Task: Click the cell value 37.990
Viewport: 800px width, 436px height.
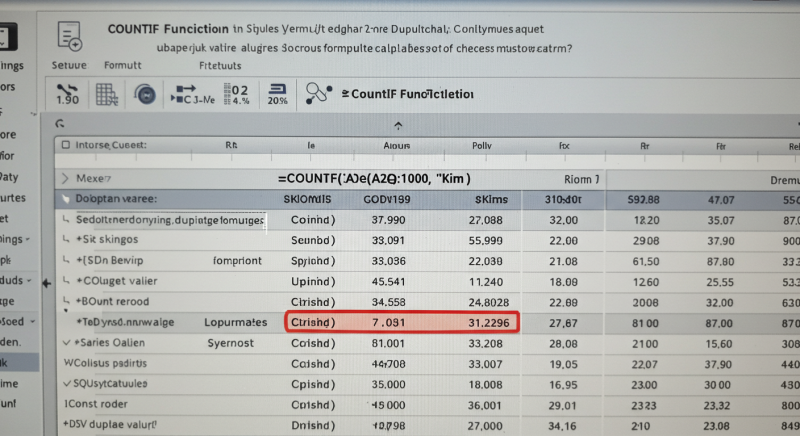Action: (388, 220)
